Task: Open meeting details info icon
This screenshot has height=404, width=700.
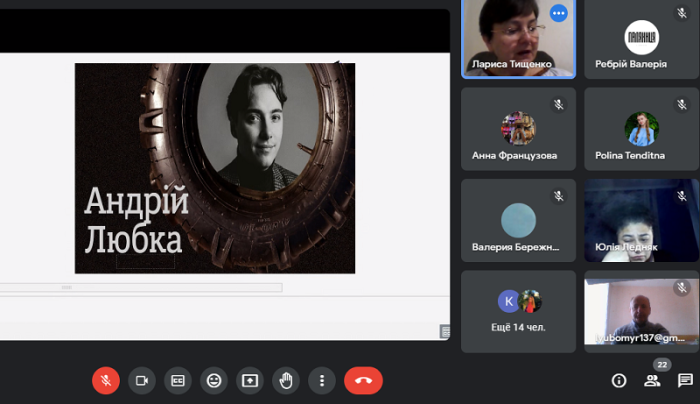Action: coord(618,380)
